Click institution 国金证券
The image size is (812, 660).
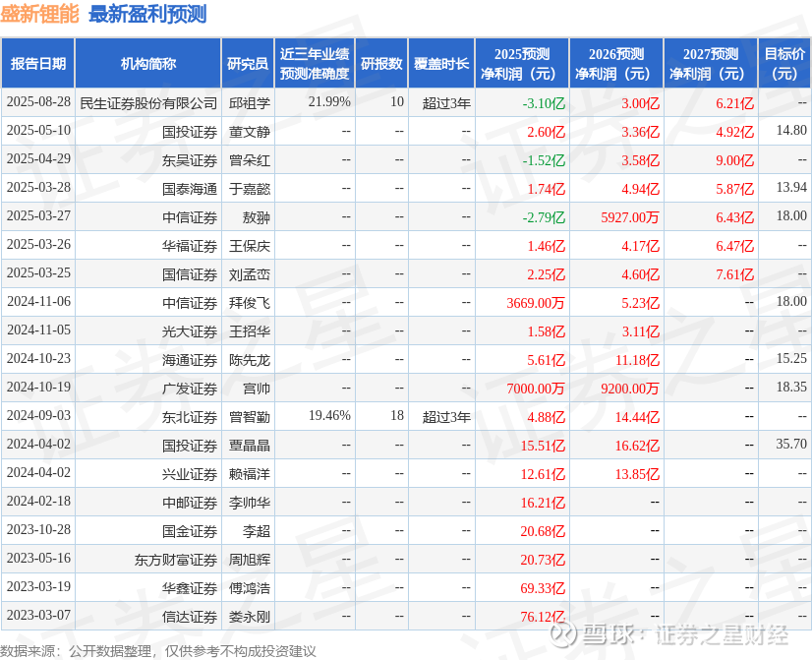pos(190,531)
